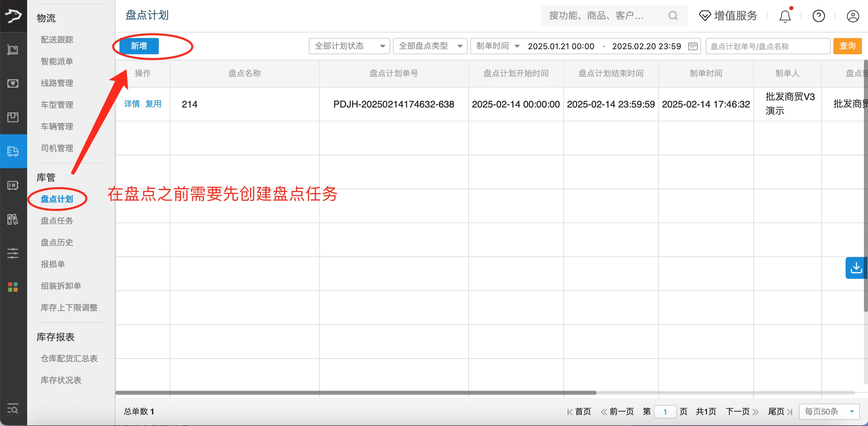
Task: Go to 盘点历史 menu item
Action: pos(57,243)
